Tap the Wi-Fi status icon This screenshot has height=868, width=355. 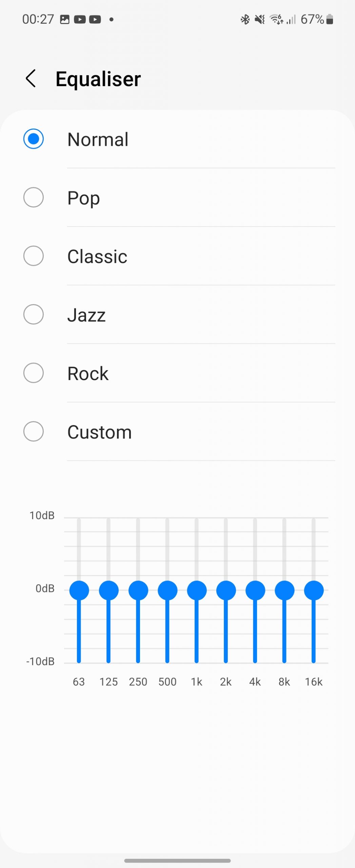click(276, 19)
